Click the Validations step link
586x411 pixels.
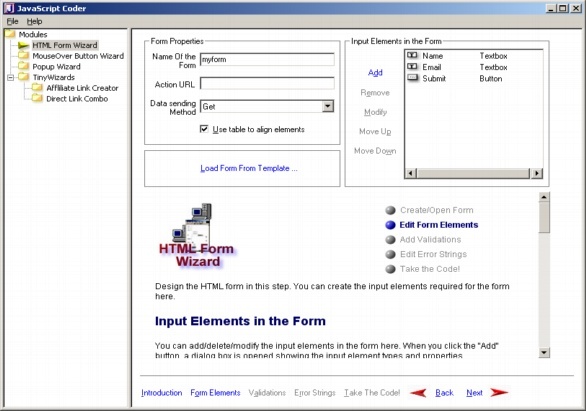pos(267,393)
